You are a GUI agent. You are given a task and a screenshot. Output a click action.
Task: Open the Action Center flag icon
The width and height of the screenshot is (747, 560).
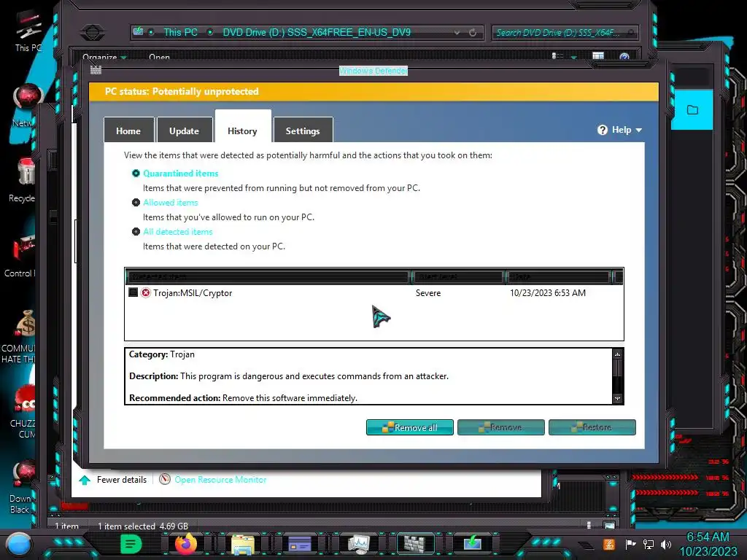[x=631, y=544]
